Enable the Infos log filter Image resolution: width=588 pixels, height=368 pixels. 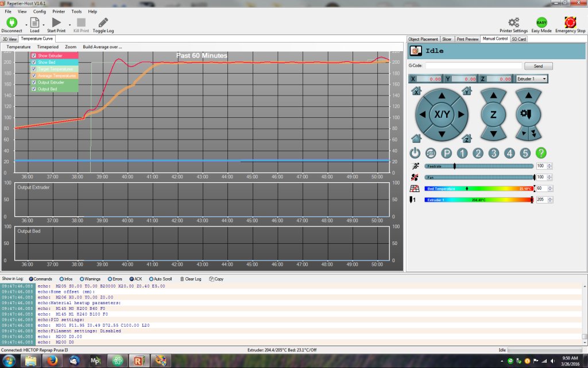pos(61,279)
